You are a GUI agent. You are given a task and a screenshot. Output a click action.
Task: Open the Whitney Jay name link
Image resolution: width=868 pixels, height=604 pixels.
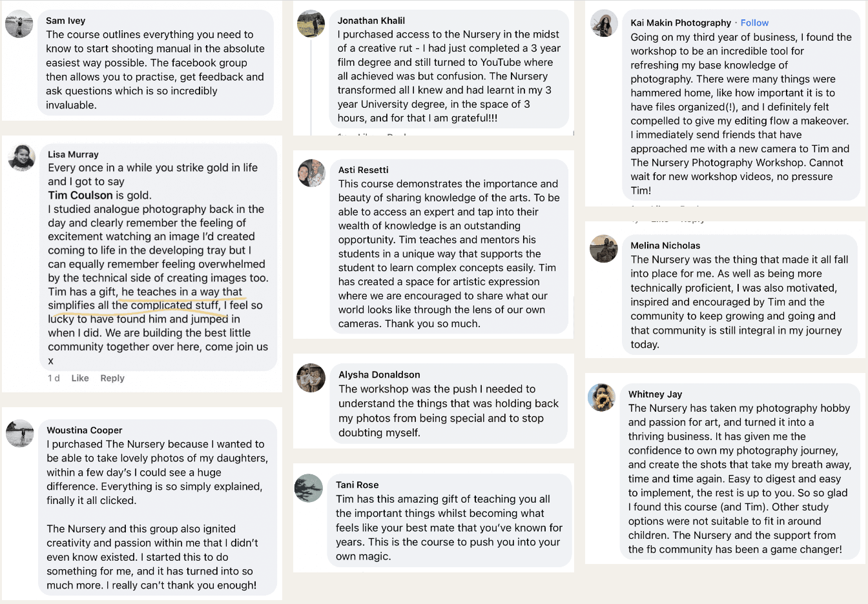click(655, 394)
